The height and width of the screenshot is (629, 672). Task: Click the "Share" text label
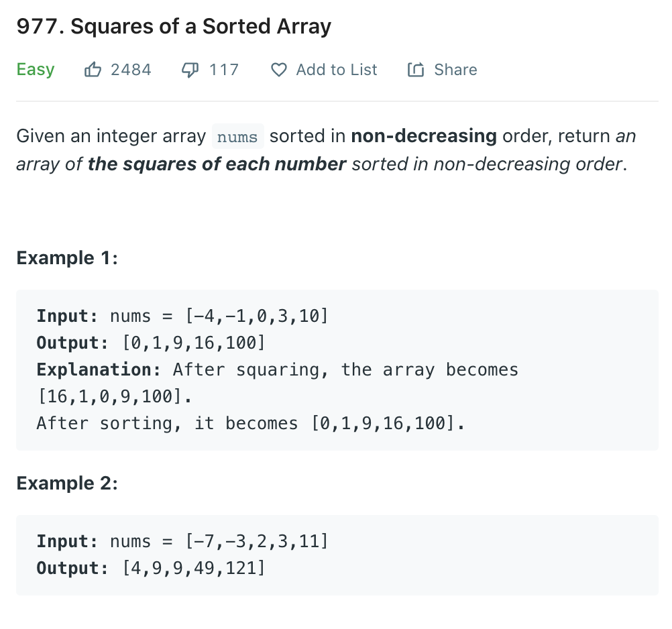tap(455, 70)
